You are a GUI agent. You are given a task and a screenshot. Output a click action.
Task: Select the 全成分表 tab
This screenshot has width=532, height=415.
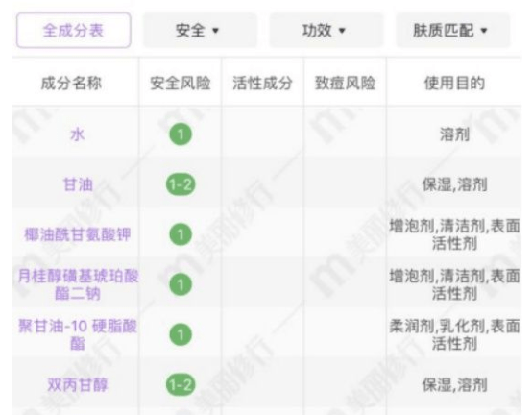point(74,30)
